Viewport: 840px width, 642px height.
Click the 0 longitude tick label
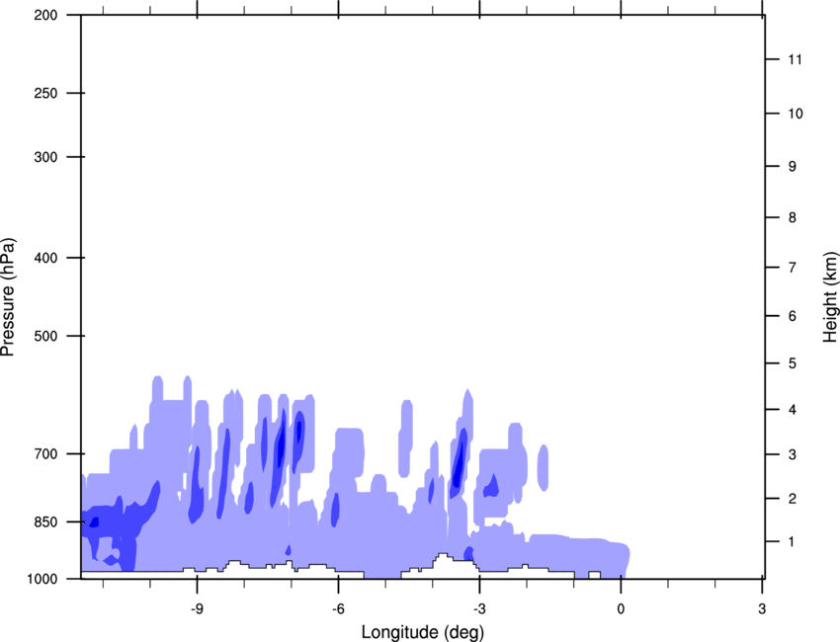click(x=621, y=609)
